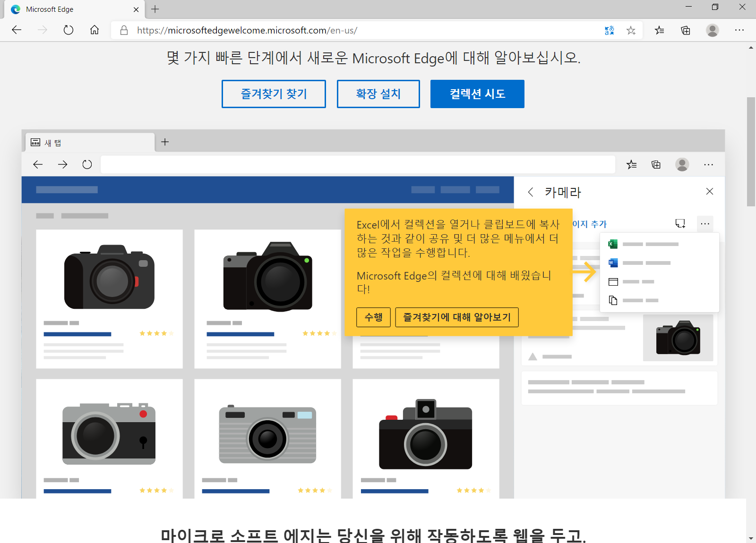Click the first black DSLR camera product card
The width and height of the screenshot is (756, 543).
(109, 299)
